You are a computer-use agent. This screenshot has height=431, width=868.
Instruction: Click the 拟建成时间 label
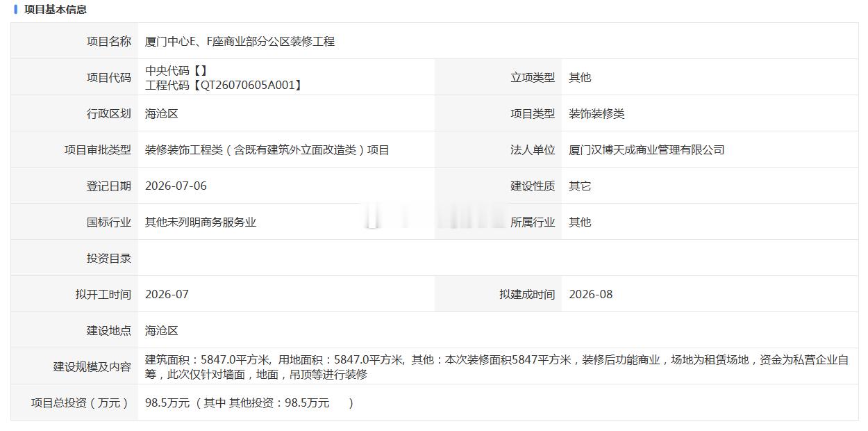(527, 295)
